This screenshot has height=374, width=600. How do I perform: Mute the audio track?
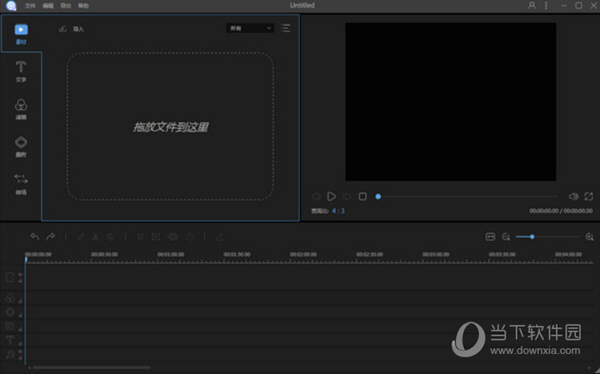20,351
